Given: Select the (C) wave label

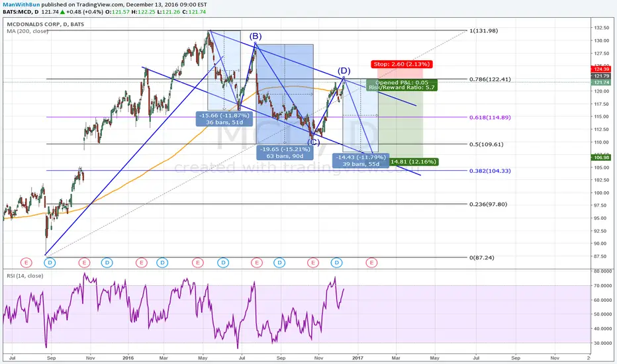Looking at the screenshot, I should click(313, 142).
